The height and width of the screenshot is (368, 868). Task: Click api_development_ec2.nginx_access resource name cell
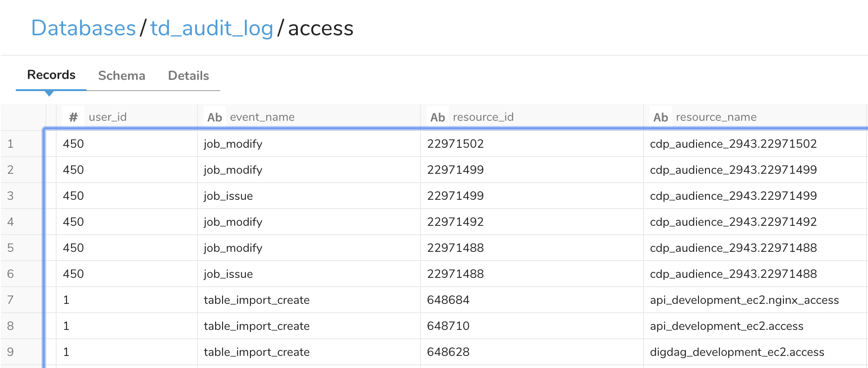coord(744,300)
